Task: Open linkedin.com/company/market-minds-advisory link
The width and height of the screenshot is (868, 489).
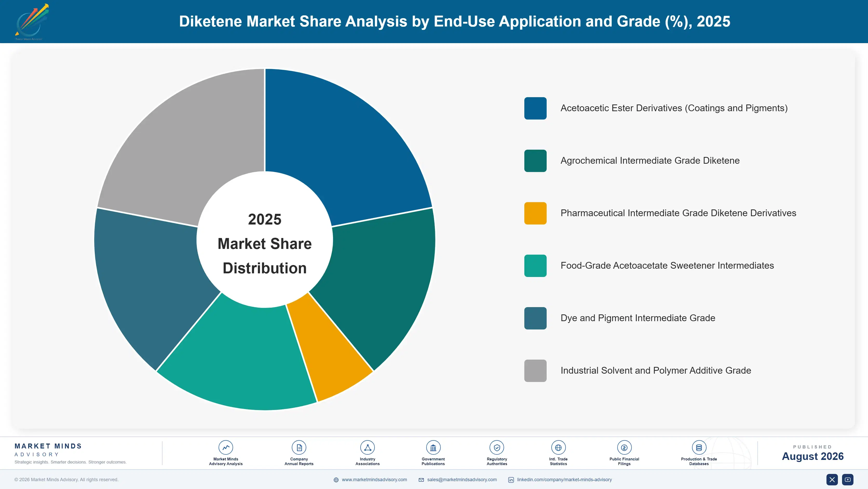Action: (564, 480)
